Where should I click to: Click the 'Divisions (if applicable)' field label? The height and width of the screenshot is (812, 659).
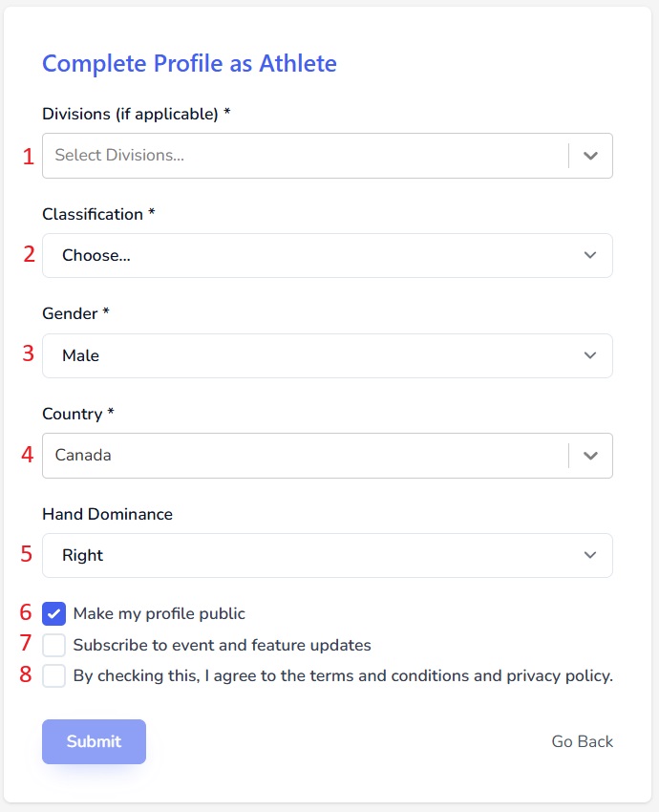[x=131, y=115]
